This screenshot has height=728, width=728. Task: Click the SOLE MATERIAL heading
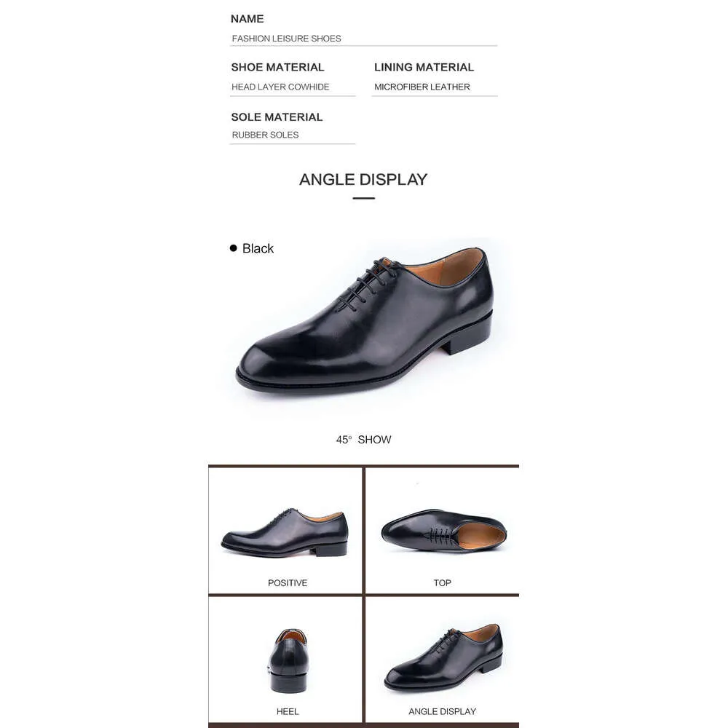[277, 117]
